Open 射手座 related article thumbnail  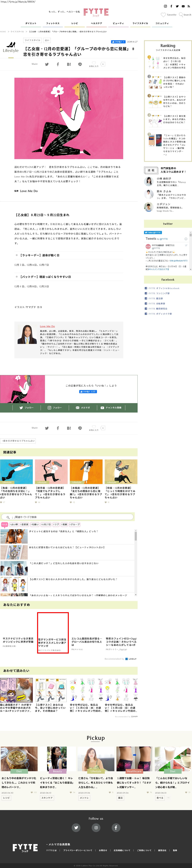point(51,471)
